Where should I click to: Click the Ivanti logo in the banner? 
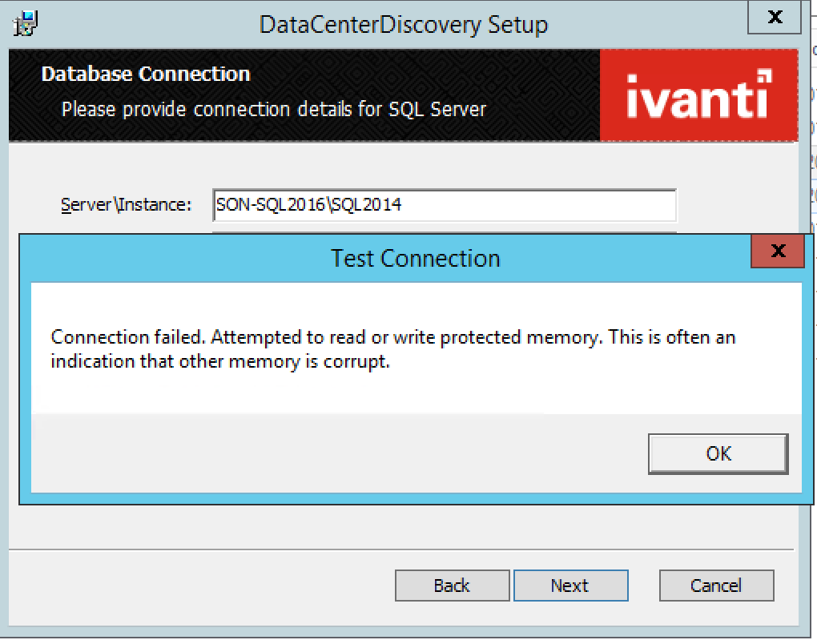698,95
